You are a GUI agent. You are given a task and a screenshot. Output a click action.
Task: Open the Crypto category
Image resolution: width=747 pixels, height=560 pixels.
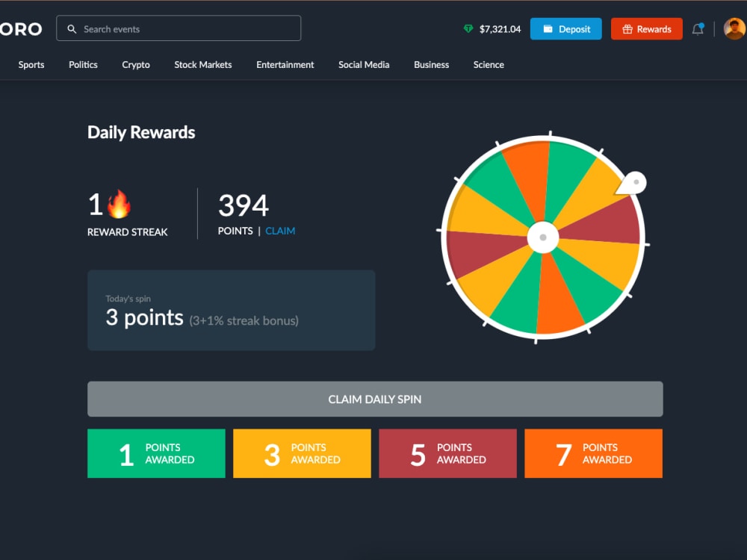tap(136, 65)
